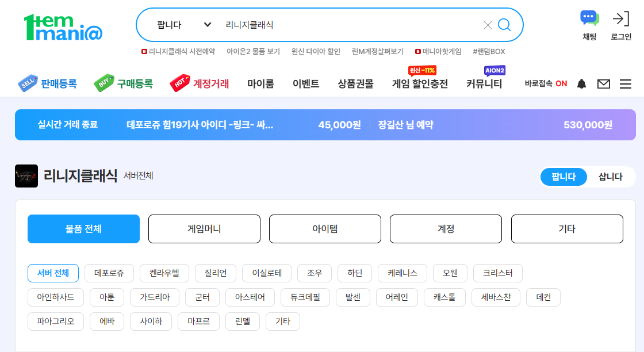This screenshot has height=352, width=644.
Task: Filter by 세바스챤 server
Action: coord(496,297)
